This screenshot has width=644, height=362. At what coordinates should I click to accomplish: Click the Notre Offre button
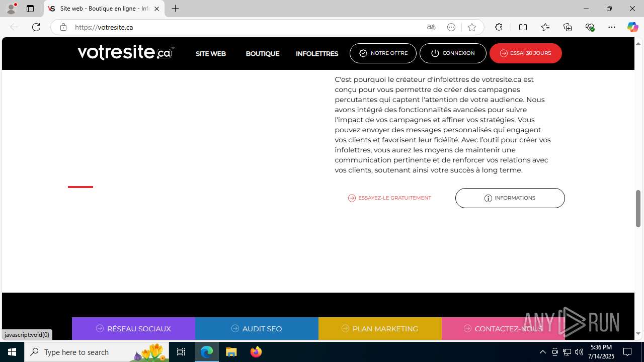tap(383, 53)
